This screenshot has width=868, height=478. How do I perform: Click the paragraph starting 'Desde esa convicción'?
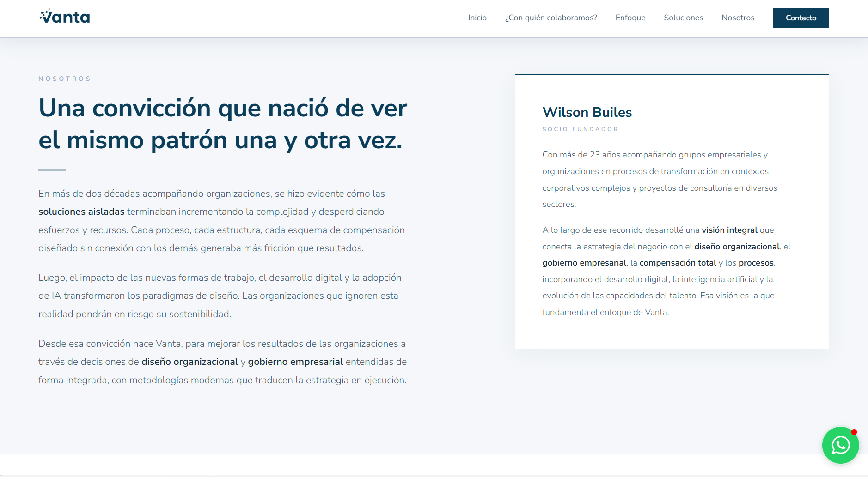222,362
